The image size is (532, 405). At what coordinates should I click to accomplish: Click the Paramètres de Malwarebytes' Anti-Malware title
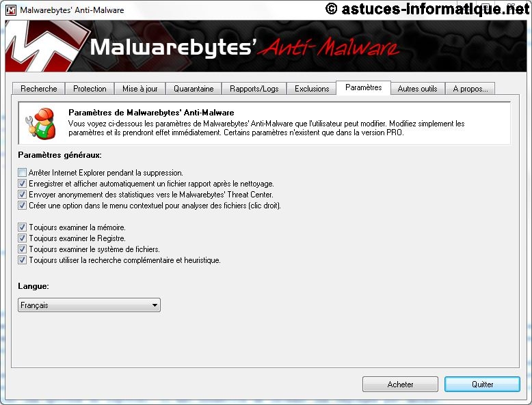pos(151,113)
